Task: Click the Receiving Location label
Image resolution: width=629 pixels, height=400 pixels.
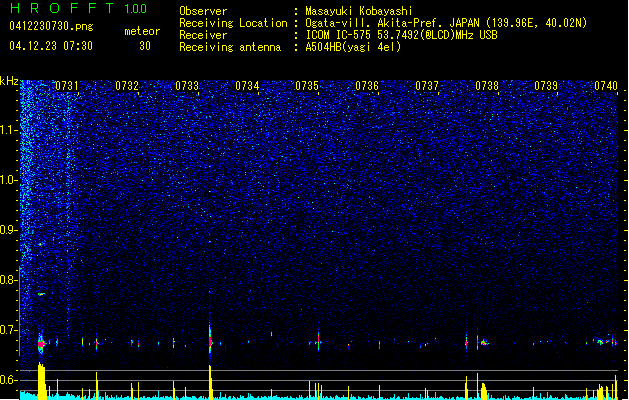Action: (233, 23)
